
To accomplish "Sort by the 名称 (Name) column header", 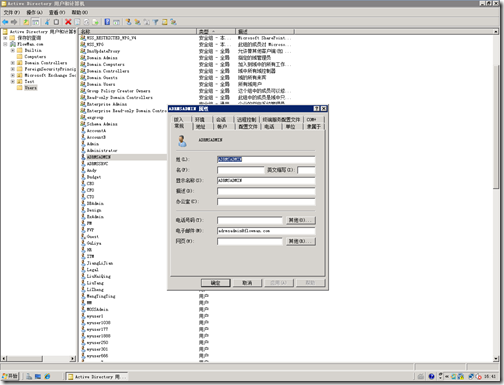I will pyautogui.click(x=138, y=32).
